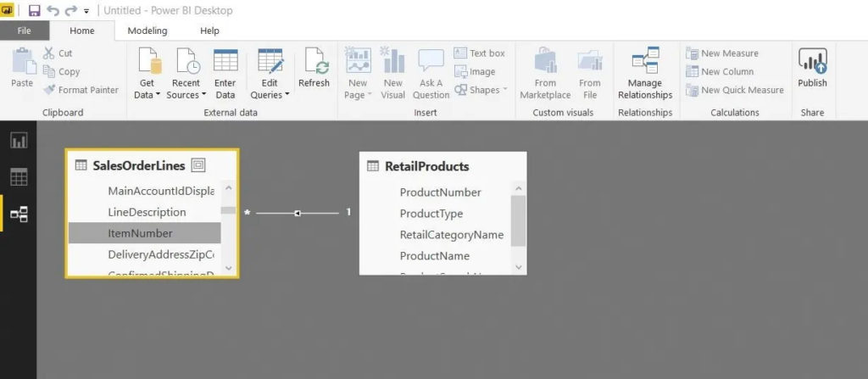Select the Format Painter tool
The width and height of the screenshot is (868, 379).
coord(81,90)
